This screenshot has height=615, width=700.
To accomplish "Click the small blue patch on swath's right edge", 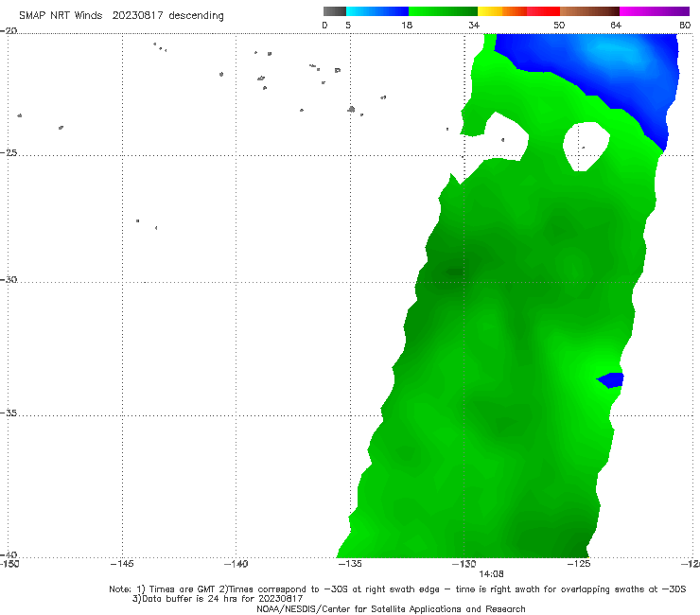I will click(x=612, y=380).
